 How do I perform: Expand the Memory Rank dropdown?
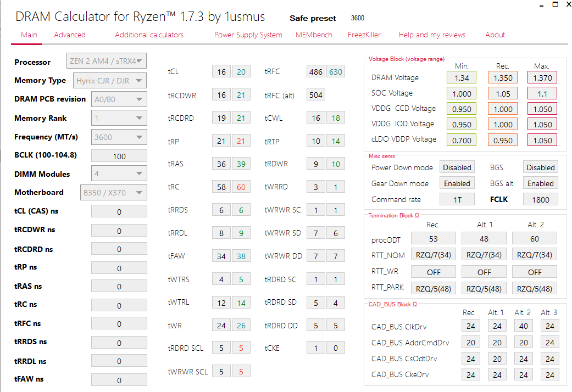tap(119, 118)
